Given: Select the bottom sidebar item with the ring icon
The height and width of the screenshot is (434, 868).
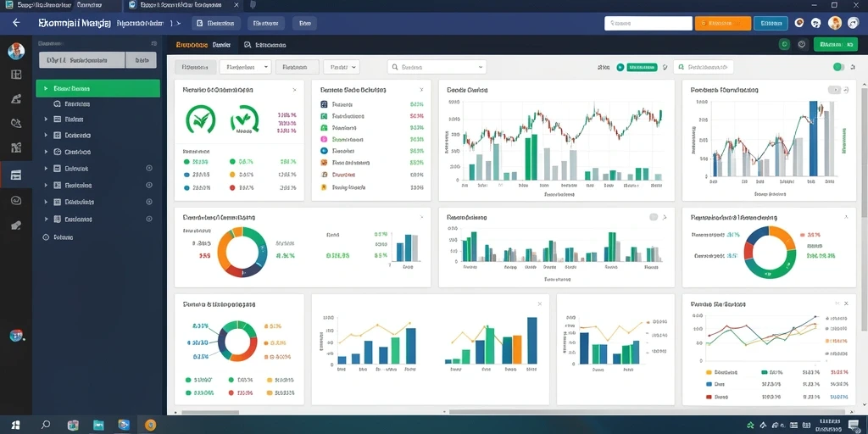Looking at the screenshot, I should (58, 237).
